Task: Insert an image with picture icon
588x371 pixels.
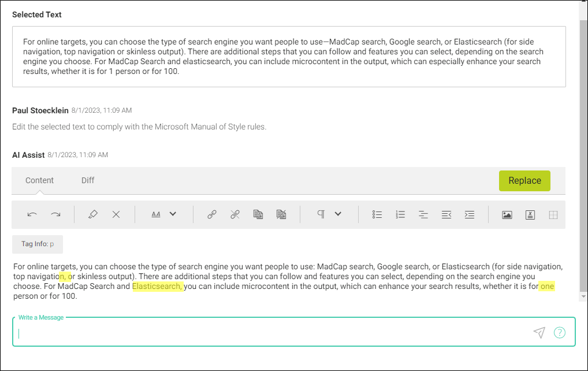Action: pyautogui.click(x=507, y=215)
